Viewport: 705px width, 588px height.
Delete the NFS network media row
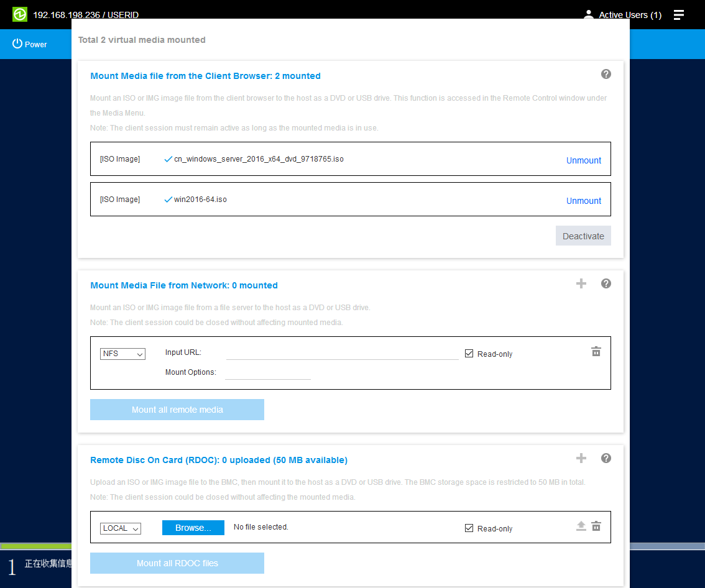click(x=596, y=352)
